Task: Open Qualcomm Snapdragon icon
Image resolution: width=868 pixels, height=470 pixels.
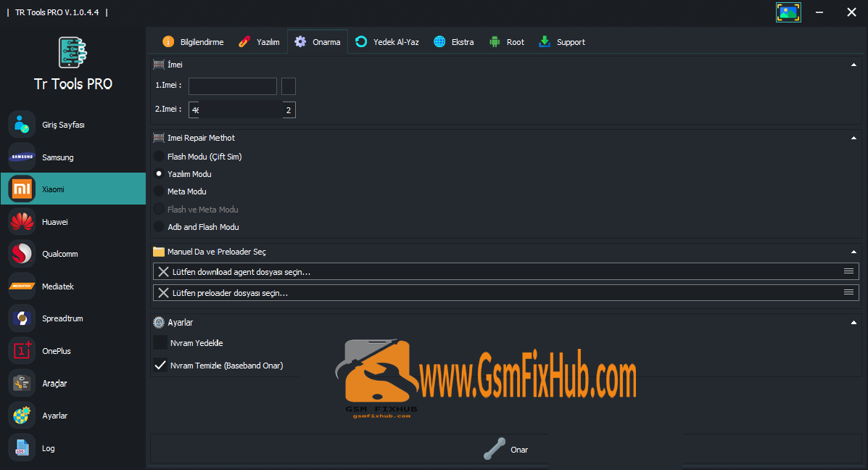Action: (x=22, y=254)
